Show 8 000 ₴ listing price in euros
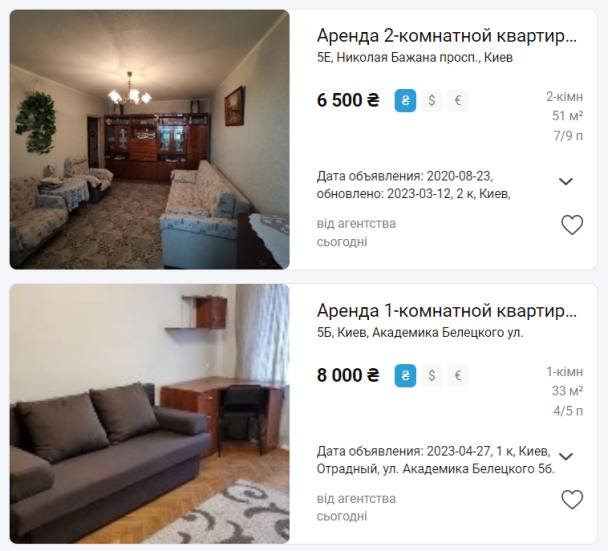608x551 pixels. click(x=458, y=375)
